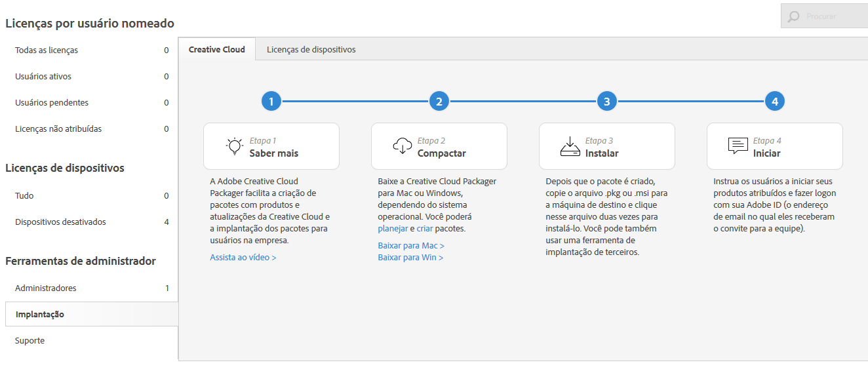This screenshot has height=373, width=868.
Task: Select Implantação in sidebar
Action: tap(91, 314)
